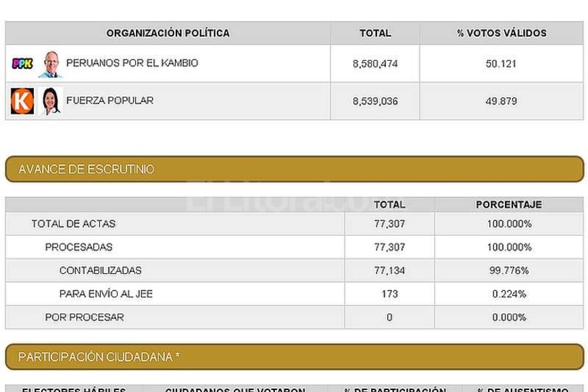Select the Por Procesar row label
The image size is (588, 392).
pyautogui.click(x=84, y=317)
